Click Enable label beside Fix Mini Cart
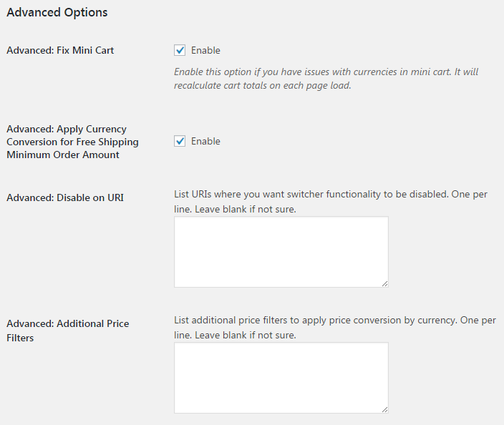Screen dimensions: 504x425 (x=205, y=51)
